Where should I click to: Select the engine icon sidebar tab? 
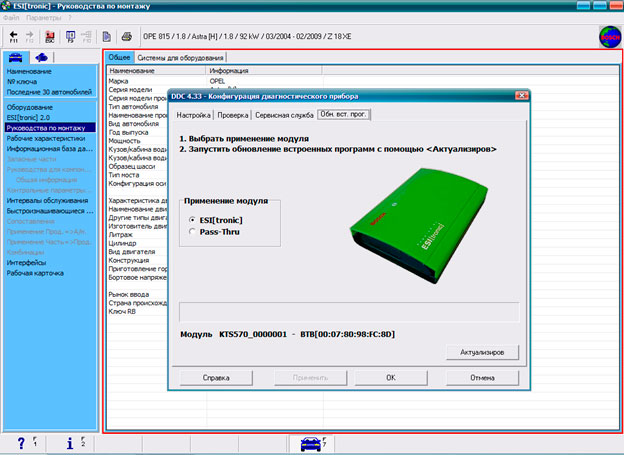tap(42, 57)
